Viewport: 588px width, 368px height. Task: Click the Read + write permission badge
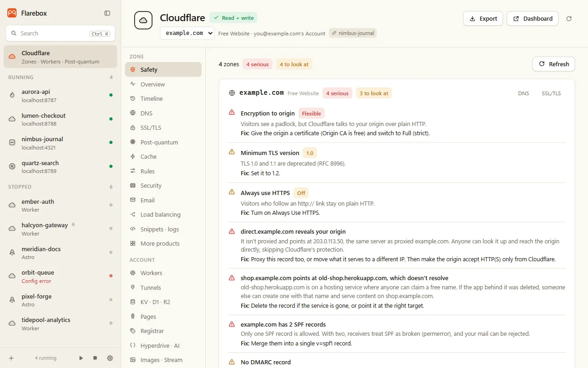233,17
